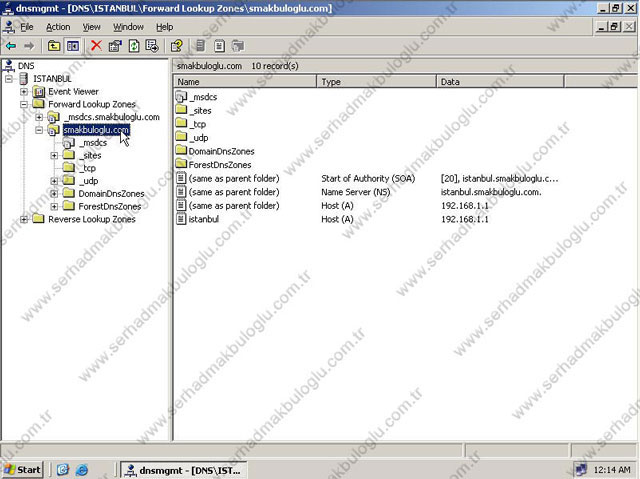The height and width of the screenshot is (479, 640).
Task: Select smakbuloglu.com zone in tree
Action: point(96,130)
